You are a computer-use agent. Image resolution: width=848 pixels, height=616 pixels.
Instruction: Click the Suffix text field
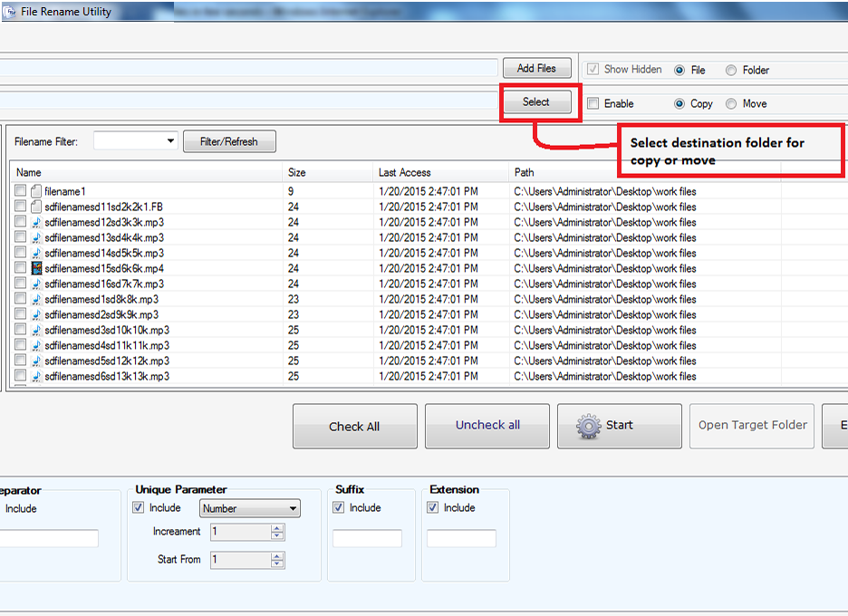click(x=367, y=538)
